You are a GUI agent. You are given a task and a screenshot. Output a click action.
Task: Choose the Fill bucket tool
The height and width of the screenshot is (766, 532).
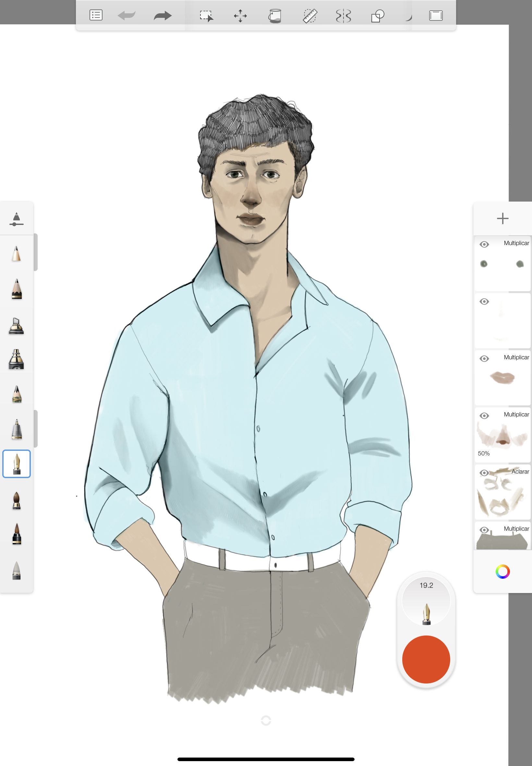coord(275,16)
